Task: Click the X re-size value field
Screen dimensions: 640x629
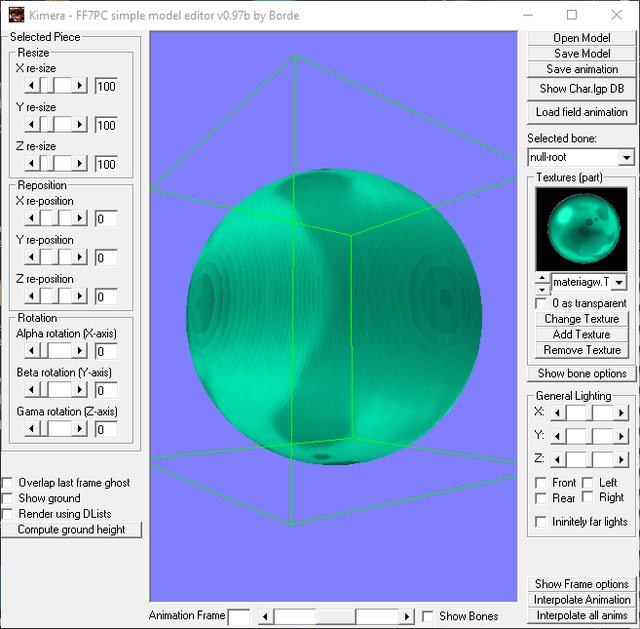Action: pos(106,86)
